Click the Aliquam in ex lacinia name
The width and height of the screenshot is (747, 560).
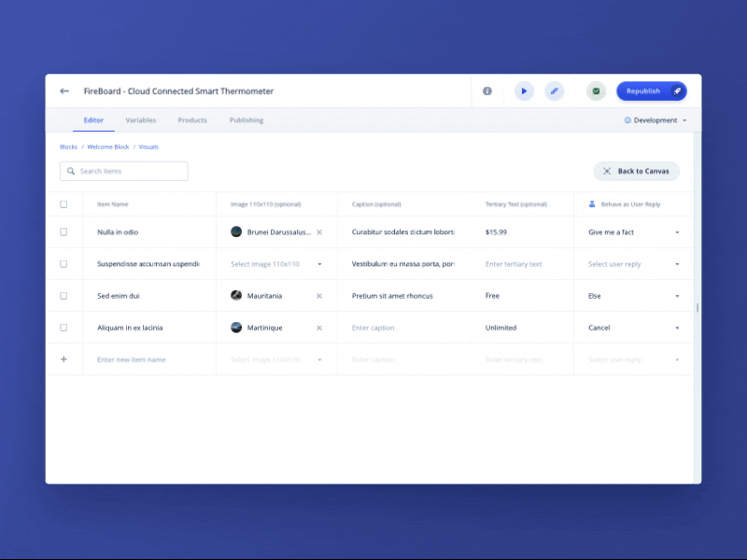tap(130, 328)
